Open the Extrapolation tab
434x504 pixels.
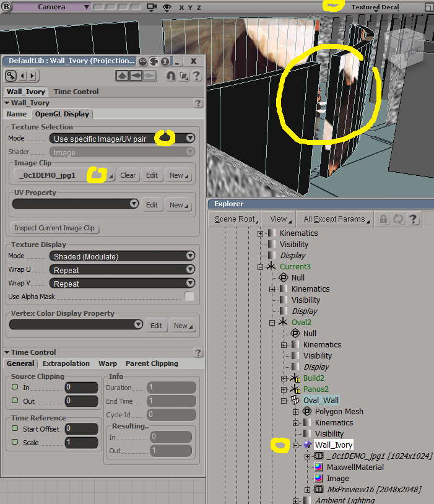(66, 363)
